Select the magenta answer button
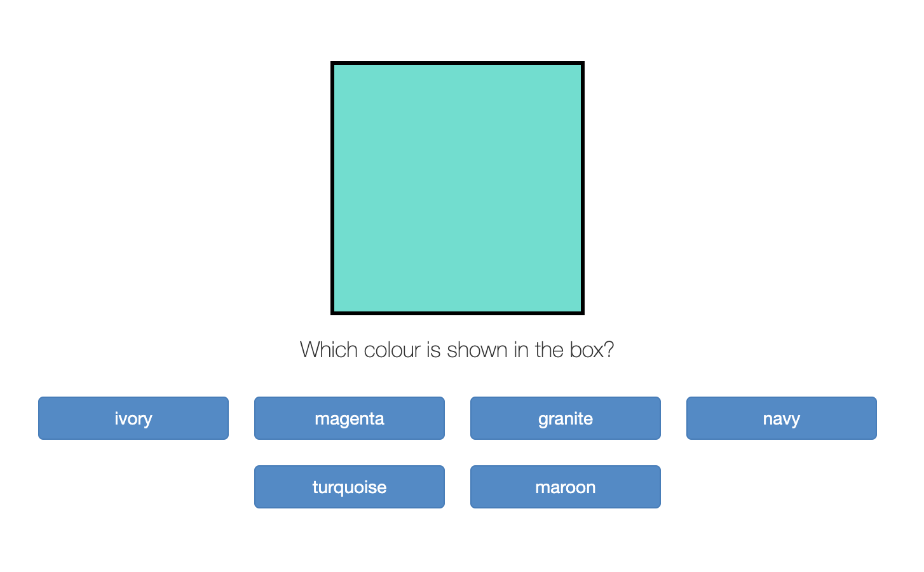 pos(350,418)
